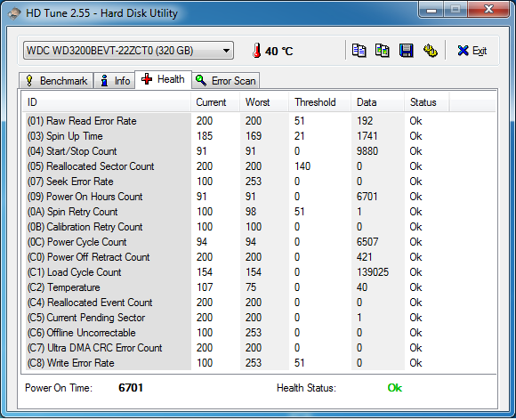Switch to the Error Scan tab
The image size is (516, 420).
[226, 81]
